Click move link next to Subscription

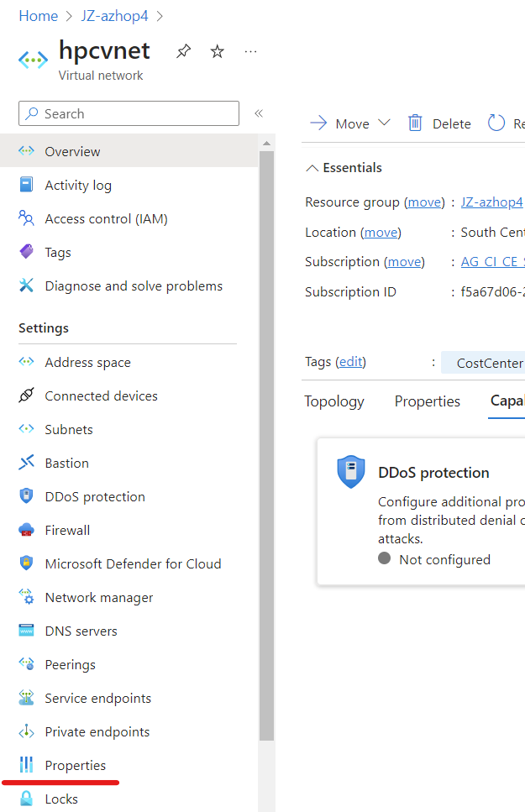click(405, 261)
